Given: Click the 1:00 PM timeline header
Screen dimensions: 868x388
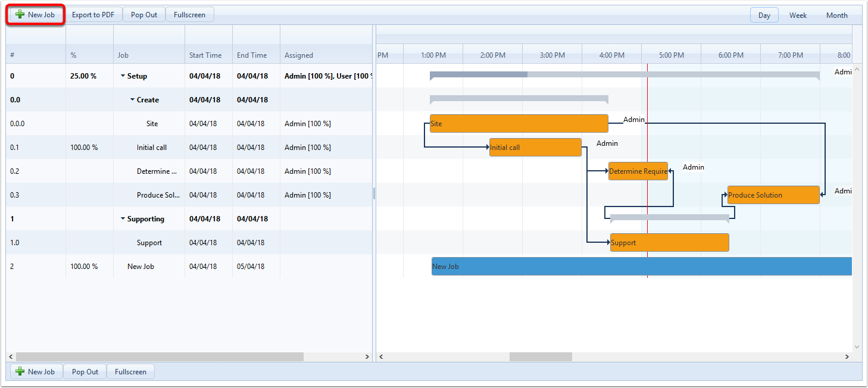Looking at the screenshot, I should tap(433, 55).
